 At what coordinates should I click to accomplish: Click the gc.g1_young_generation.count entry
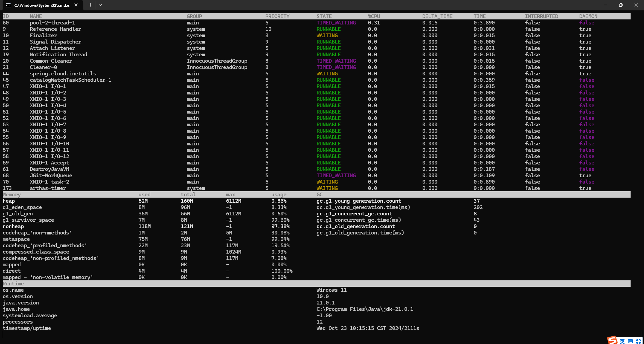click(x=359, y=201)
